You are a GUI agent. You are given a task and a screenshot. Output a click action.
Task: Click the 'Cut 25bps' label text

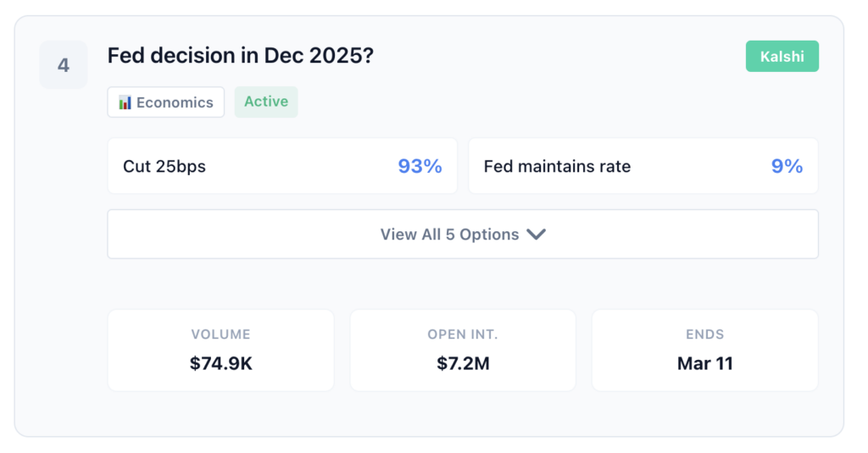[164, 166]
